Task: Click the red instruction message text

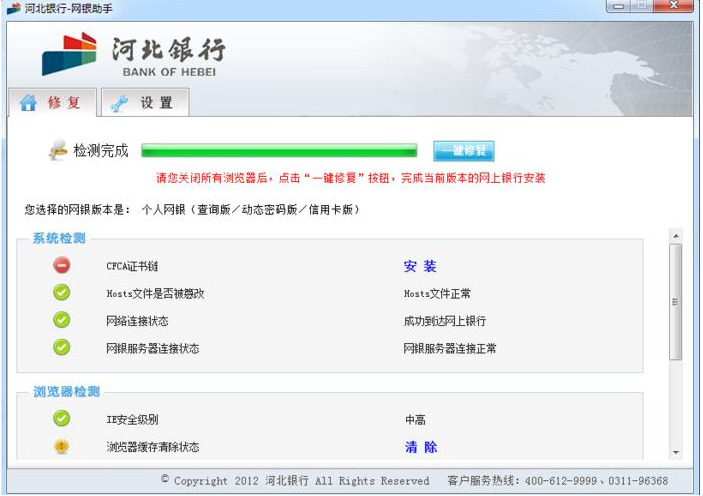Action: 351,178
